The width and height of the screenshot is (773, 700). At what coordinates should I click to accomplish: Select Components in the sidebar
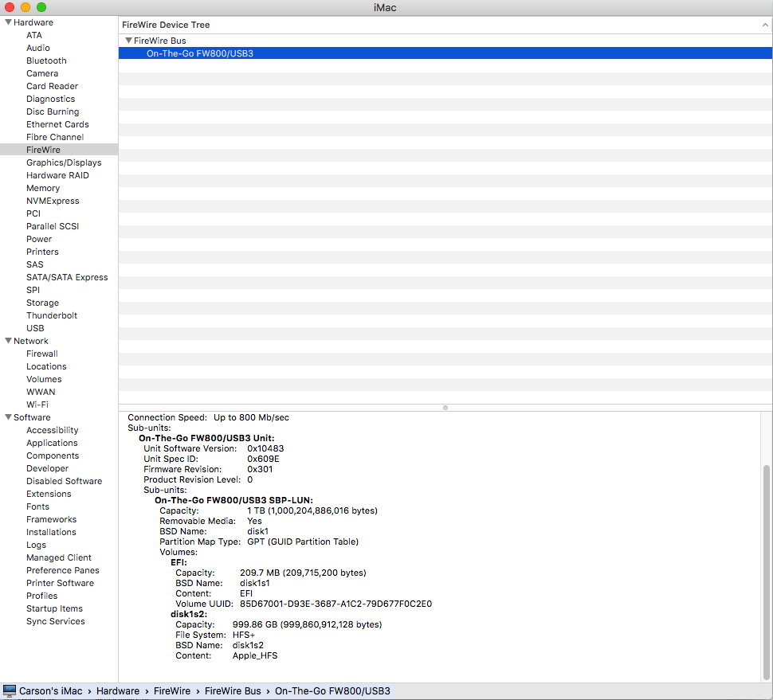(53, 456)
